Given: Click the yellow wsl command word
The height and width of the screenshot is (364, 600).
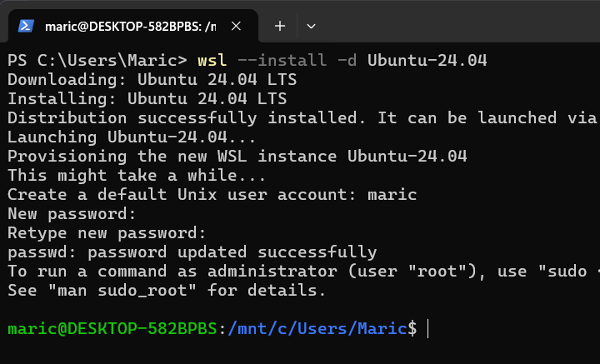Looking at the screenshot, I should point(212,60).
